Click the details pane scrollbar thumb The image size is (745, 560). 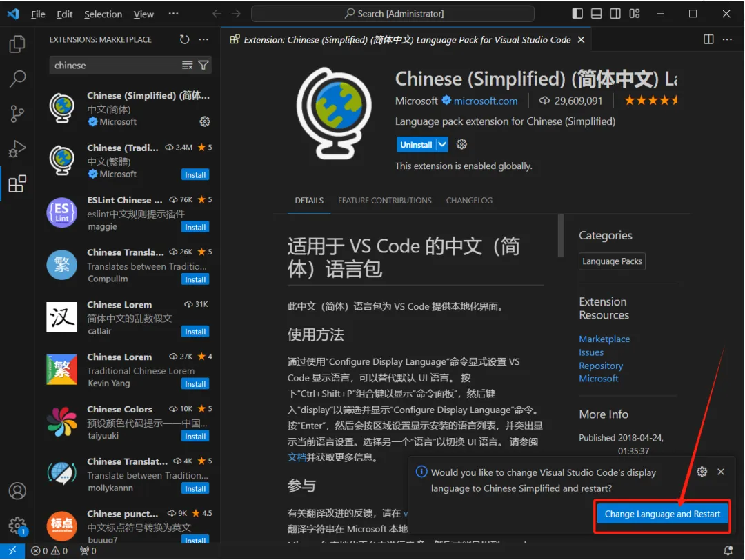coord(561,235)
